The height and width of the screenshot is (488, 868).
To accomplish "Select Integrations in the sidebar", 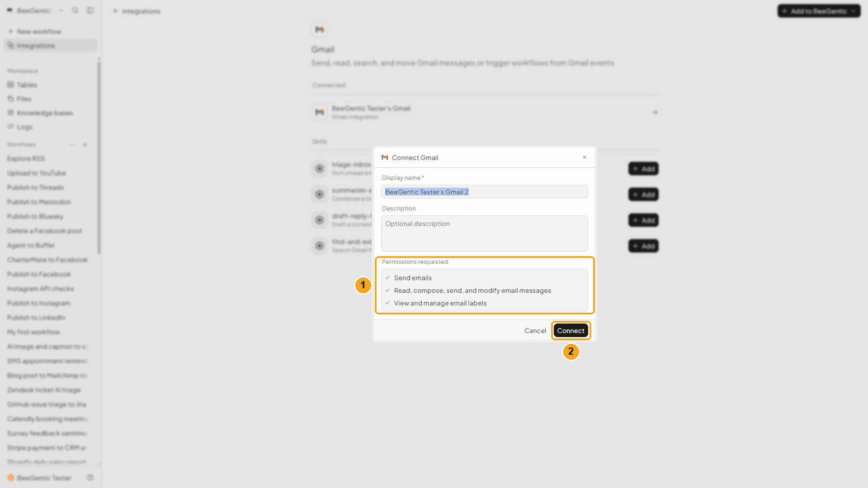I will [51, 46].
